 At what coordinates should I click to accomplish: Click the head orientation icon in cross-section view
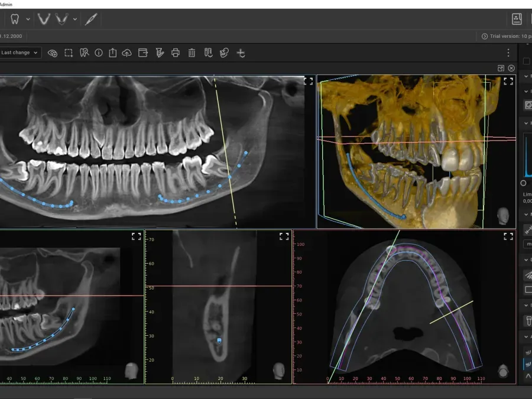[278, 371]
